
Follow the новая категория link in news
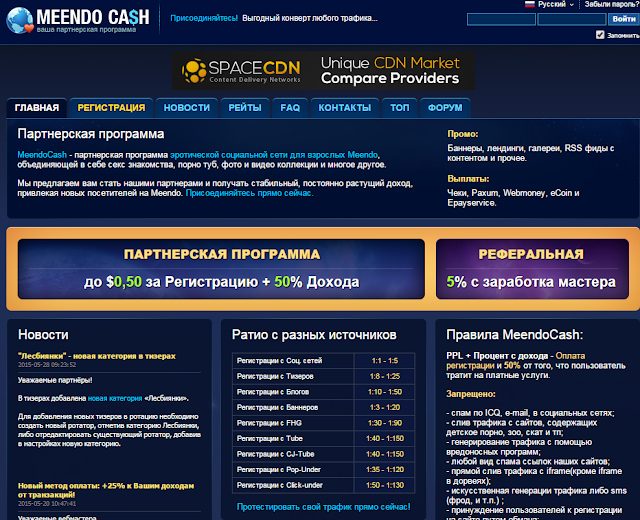(x=115, y=398)
